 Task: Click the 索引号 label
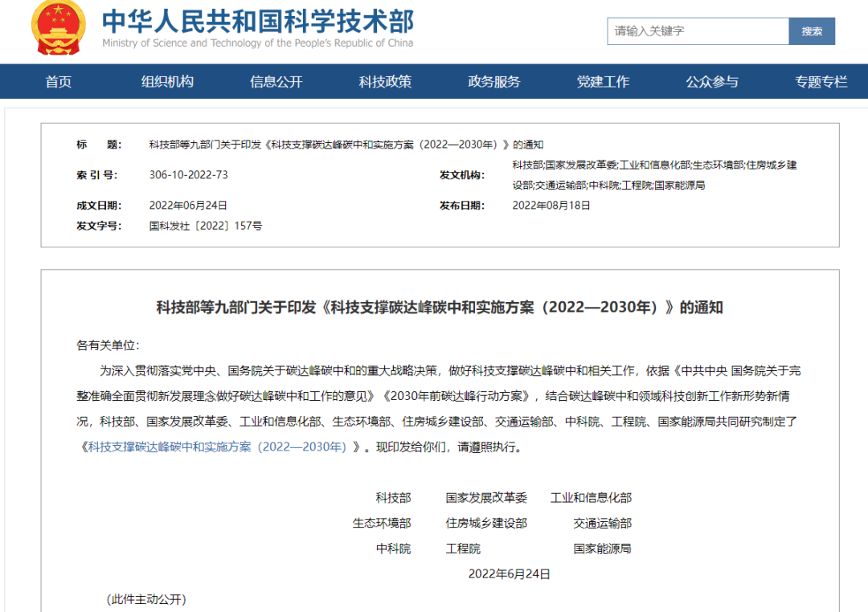point(97,175)
